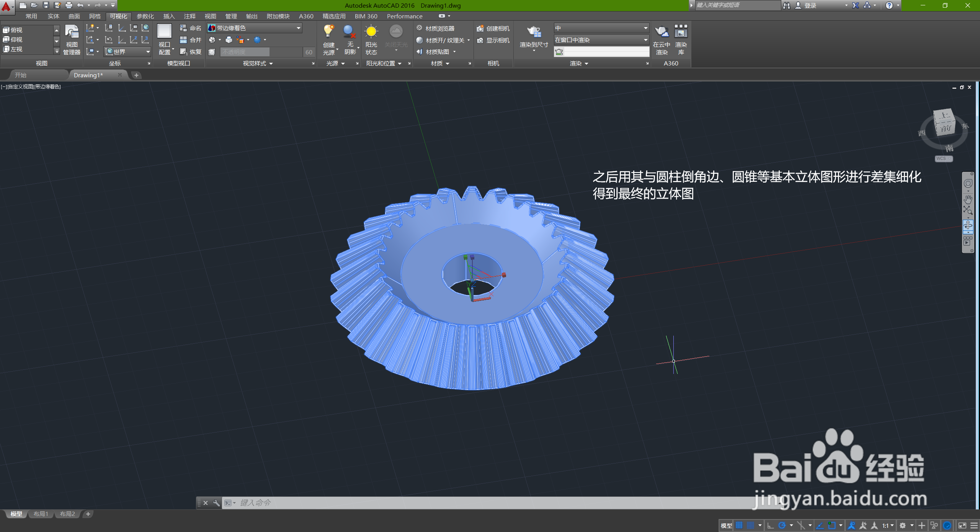Image resolution: width=980 pixels, height=532 pixels.
Task: Toggle ortho mode in status bar
Action: (770, 525)
